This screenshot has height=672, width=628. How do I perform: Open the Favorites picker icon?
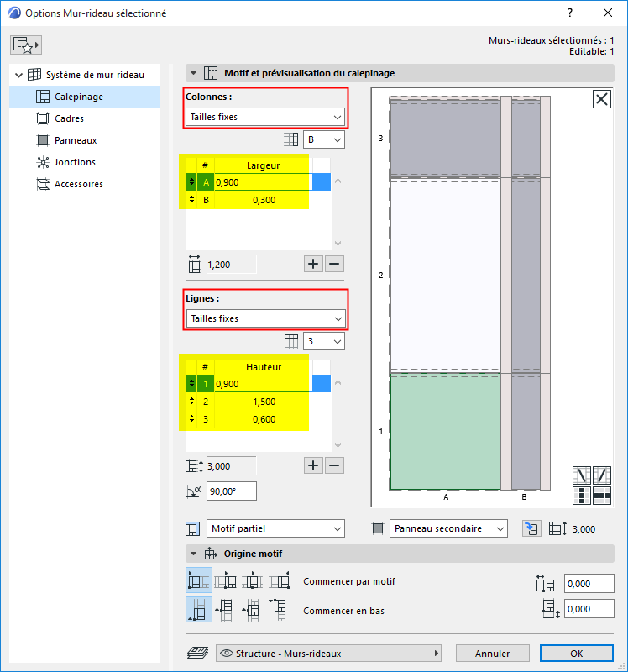pos(26,45)
